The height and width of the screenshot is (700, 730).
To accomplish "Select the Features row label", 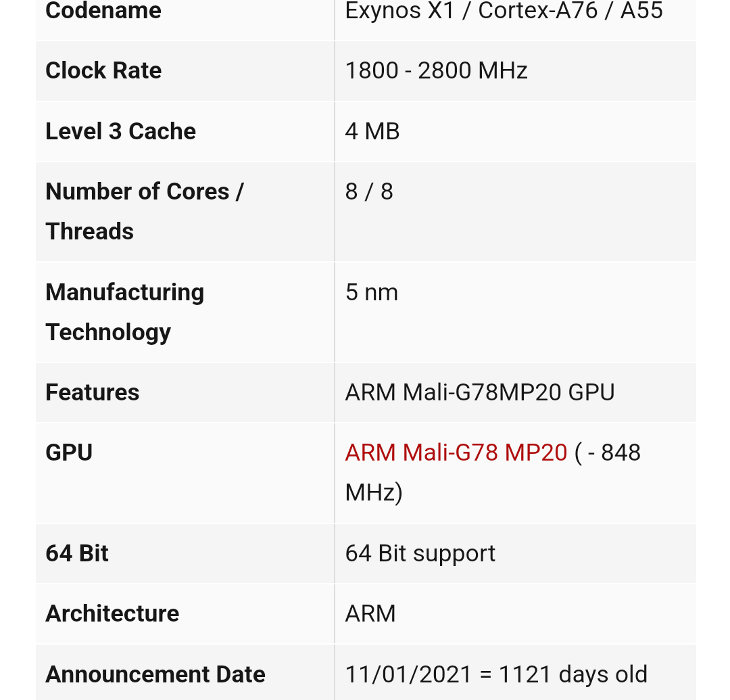I will point(92,392).
